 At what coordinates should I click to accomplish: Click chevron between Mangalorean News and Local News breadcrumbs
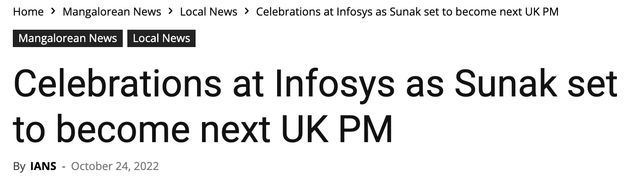[x=170, y=11]
